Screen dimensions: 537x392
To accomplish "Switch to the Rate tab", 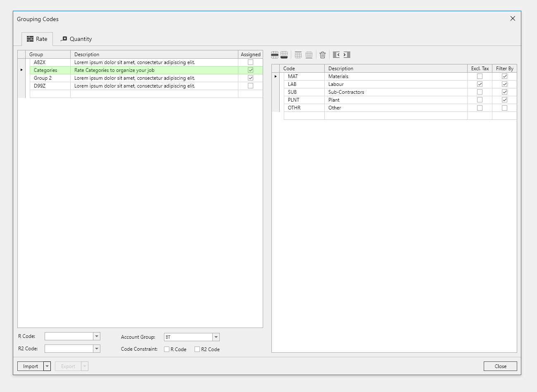I will coord(37,39).
